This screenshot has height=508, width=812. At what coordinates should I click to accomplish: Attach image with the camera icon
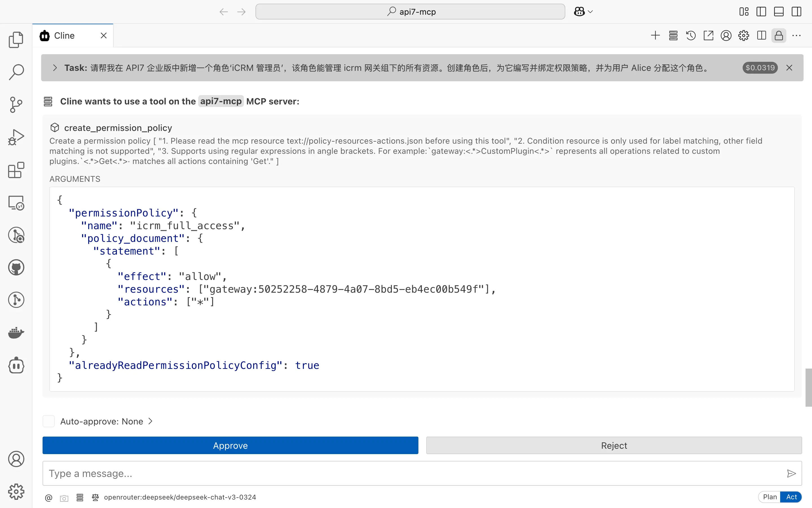coord(64,498)
